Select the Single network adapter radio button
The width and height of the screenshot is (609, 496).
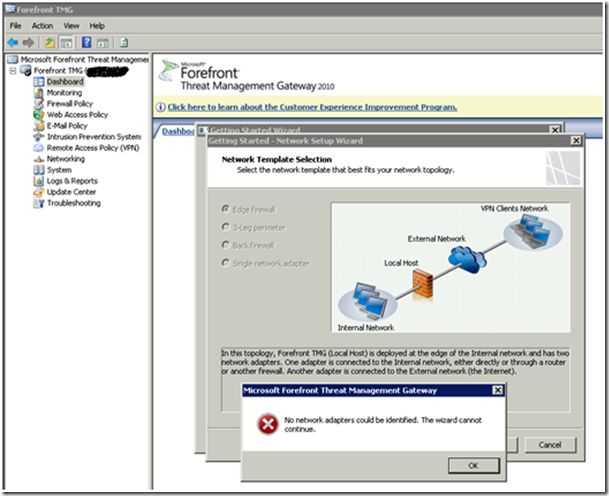(225, 263)
